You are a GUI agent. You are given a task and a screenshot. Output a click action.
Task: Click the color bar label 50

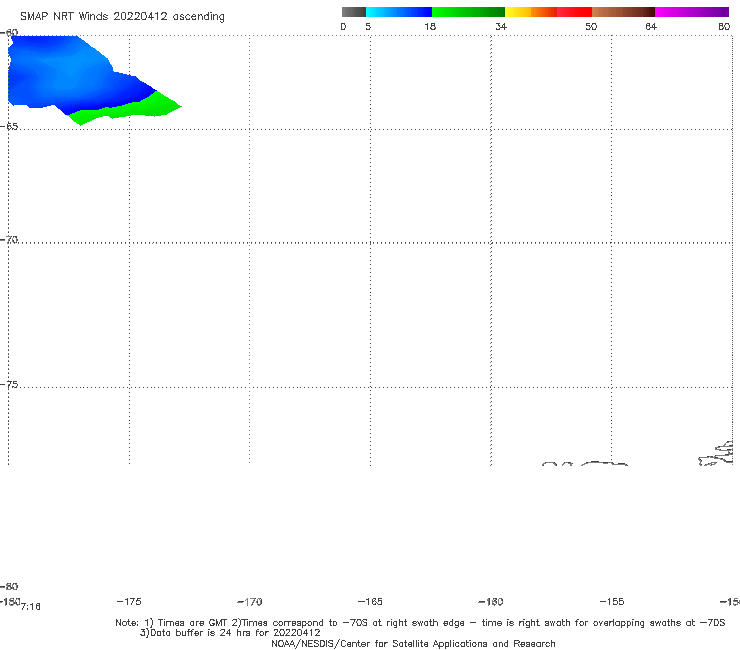(591, 26)
